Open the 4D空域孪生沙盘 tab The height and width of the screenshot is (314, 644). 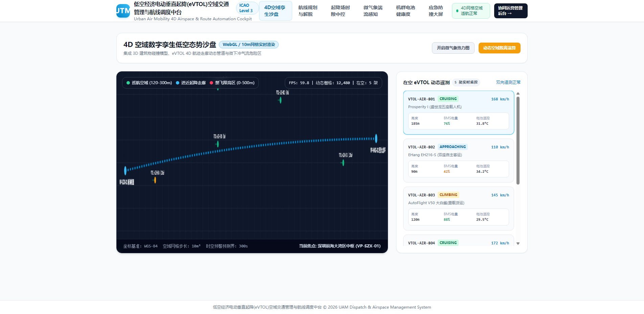(275, 11)
